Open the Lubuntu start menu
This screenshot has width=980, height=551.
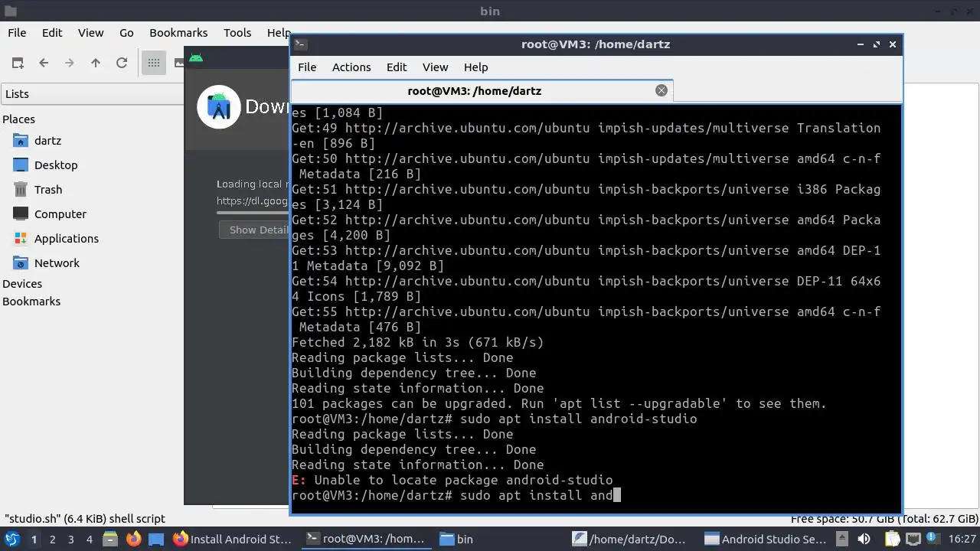[x=11, y=539]
